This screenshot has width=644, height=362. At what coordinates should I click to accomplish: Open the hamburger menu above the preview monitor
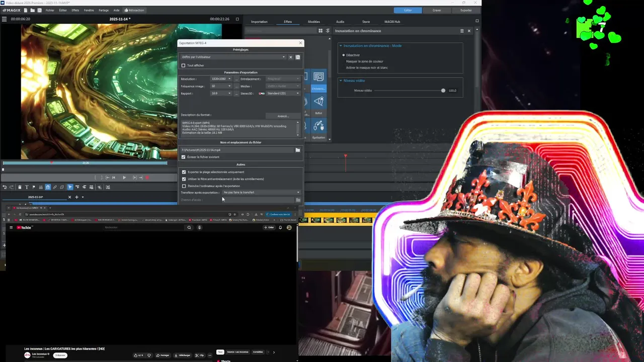click(x=4, y=19)
